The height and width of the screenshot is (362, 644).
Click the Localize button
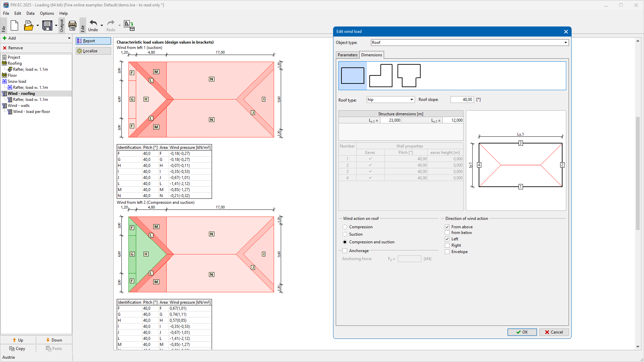tap(93, 51)
